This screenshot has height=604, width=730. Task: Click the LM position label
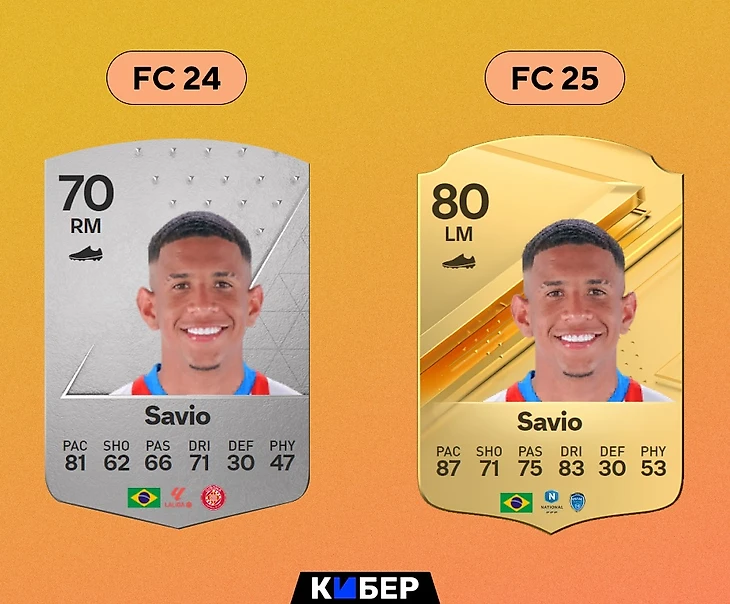coord(459,234)
